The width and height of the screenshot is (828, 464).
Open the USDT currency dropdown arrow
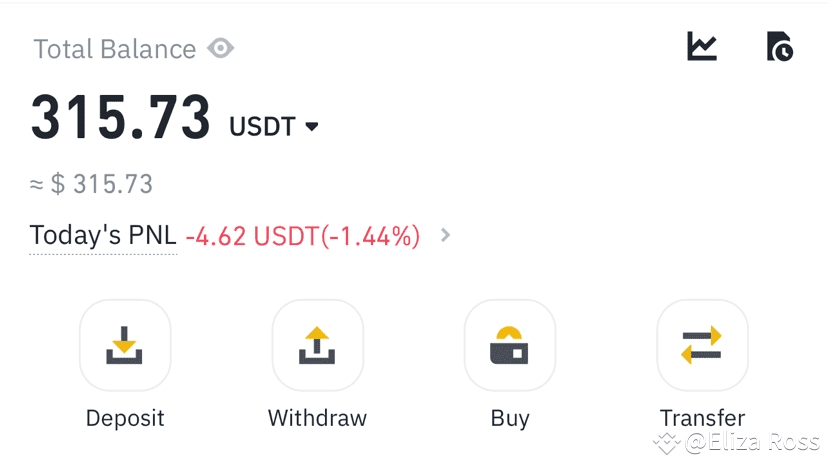312,127
